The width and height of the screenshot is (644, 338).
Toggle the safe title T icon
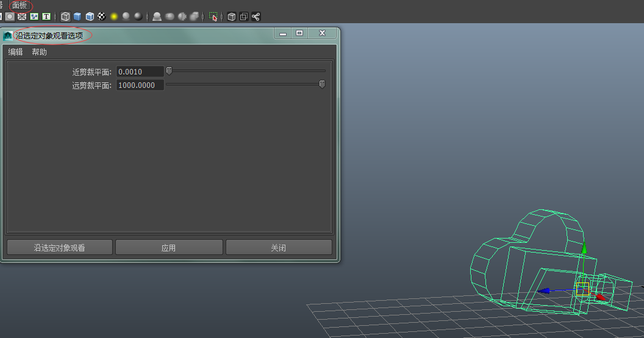46,16
